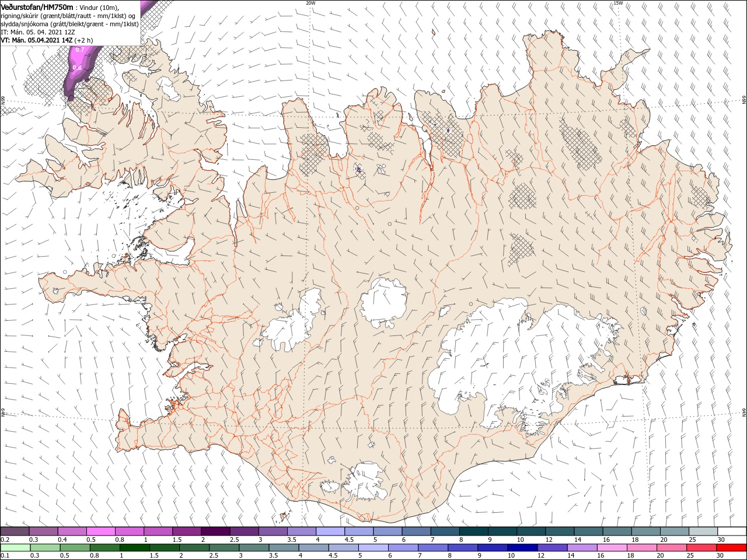Click the pale green swatch labeled 0.1
The width and height of the screenshot is (747, 560).
tap(15, 548)
